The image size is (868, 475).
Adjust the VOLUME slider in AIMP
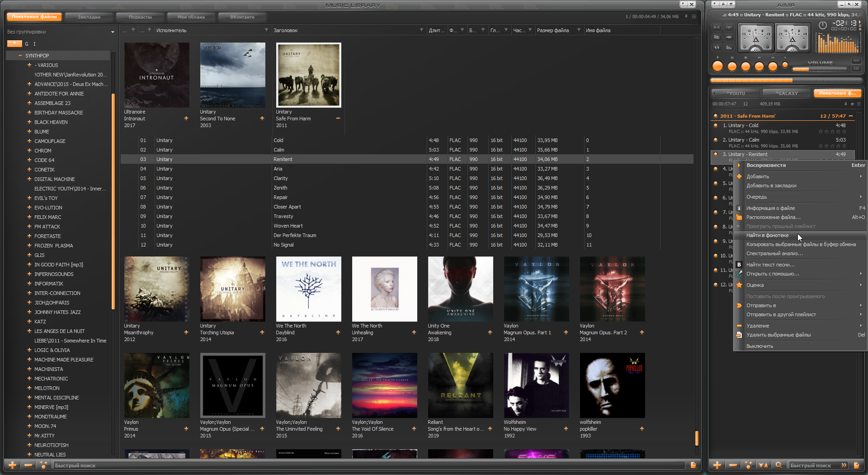820,69
